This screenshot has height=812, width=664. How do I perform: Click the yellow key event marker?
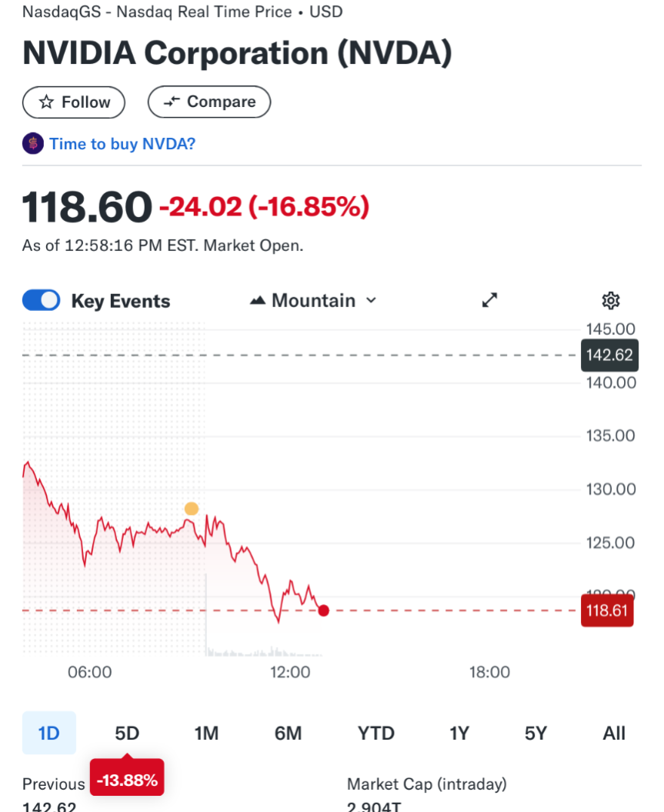(x=192, y=509)
